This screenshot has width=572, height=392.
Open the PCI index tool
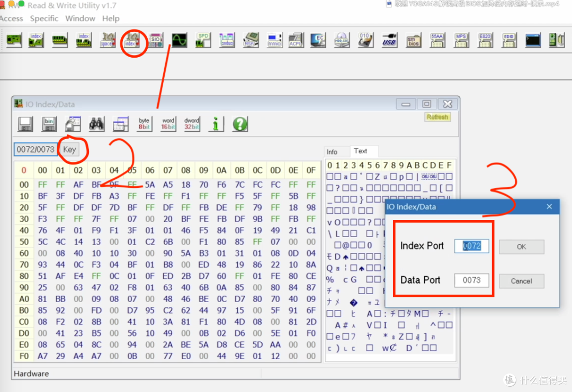(36, 40)
